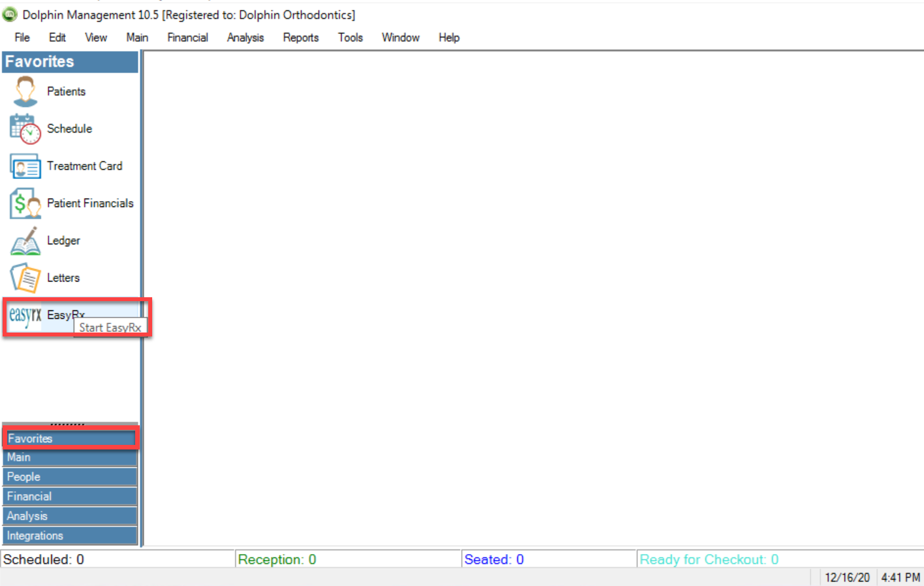Open the Main menu in menu bar

[137, 38]
